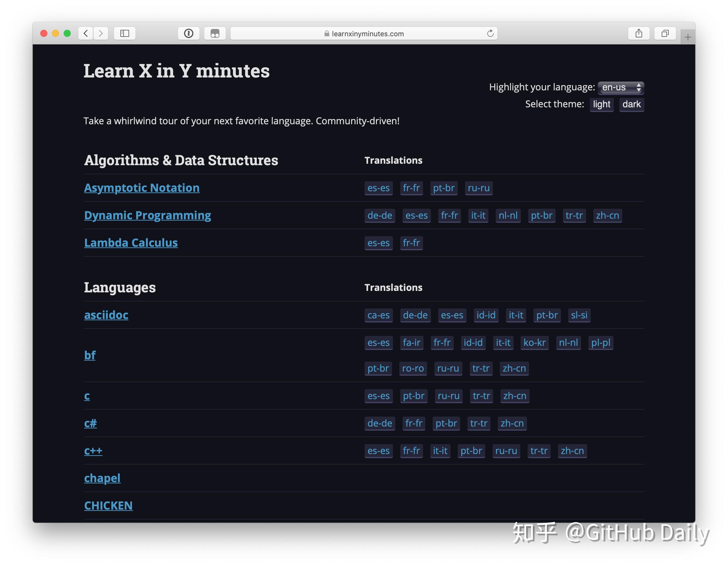Reload the page with the refresh icon
The width and height of the screenshot is (728, 566).
pyautogui.click(x=490, y=33)
